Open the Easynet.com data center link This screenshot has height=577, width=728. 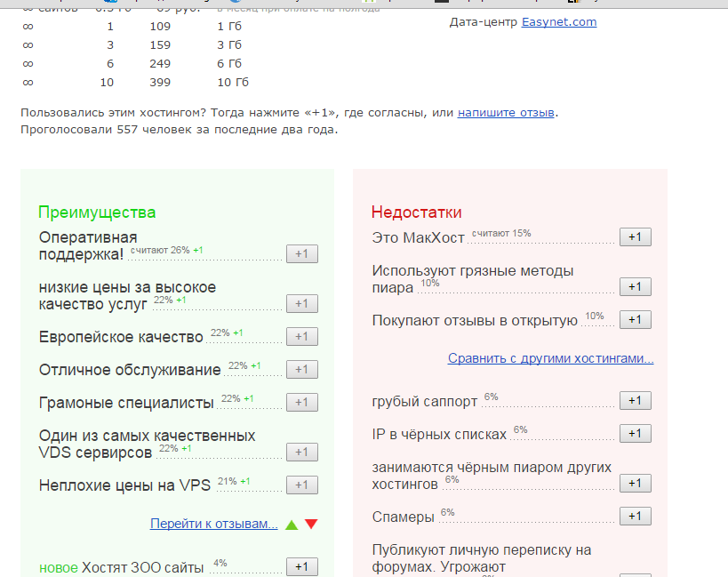(559, 22)
